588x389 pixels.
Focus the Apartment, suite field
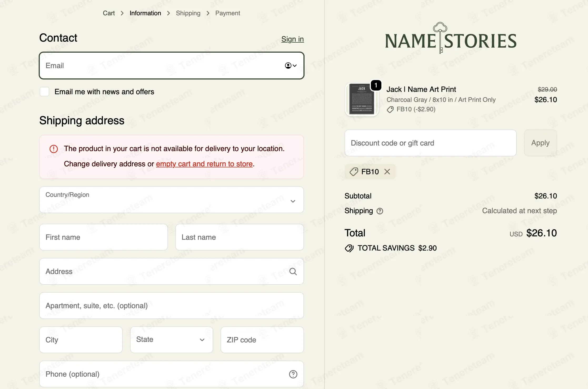click(x=172, y=306)
